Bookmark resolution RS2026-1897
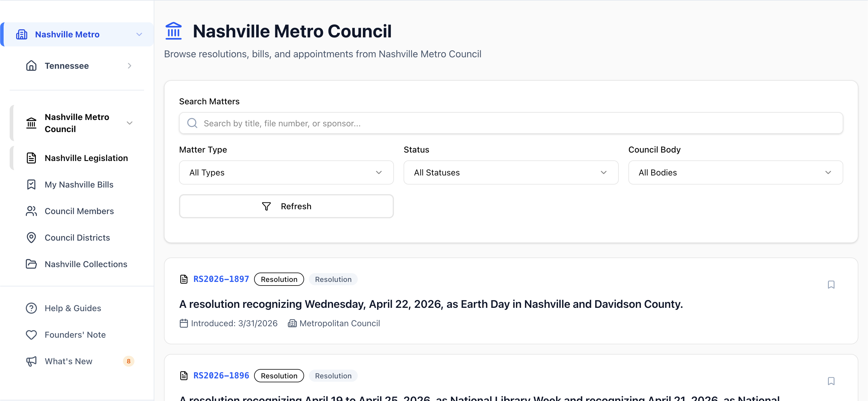The width and height of the screenshot is (868, 401). [x=831, y=285]
